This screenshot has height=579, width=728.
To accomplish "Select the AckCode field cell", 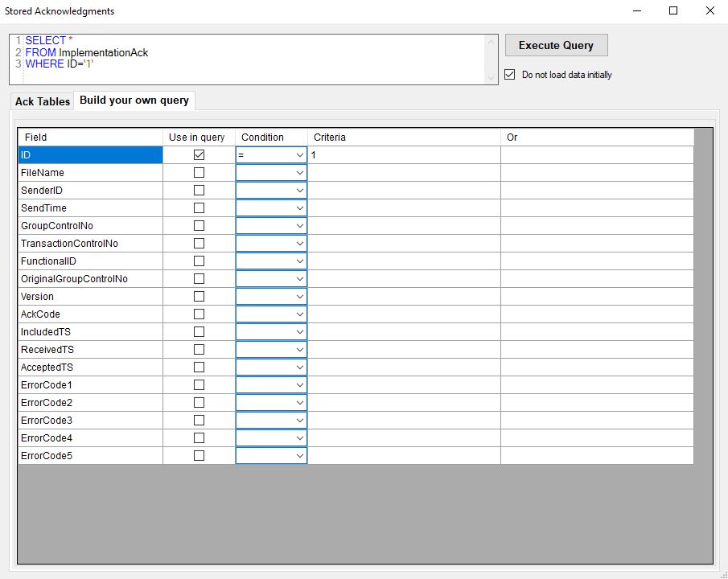I will tap(91, 314).
